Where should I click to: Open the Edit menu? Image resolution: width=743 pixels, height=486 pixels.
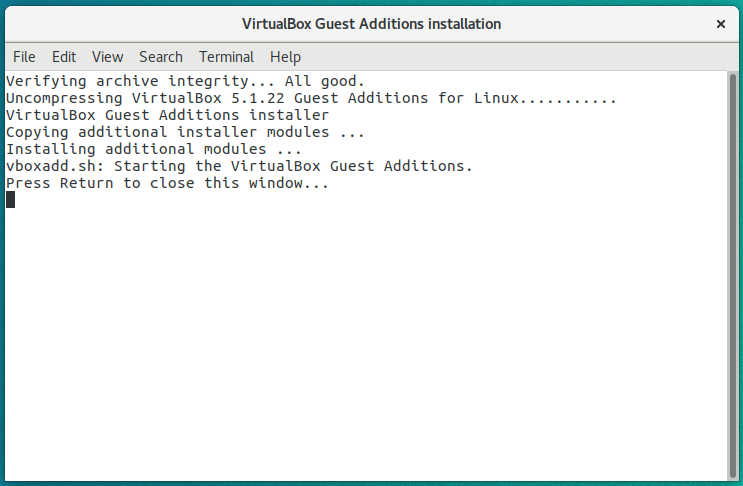pos(64,57)
